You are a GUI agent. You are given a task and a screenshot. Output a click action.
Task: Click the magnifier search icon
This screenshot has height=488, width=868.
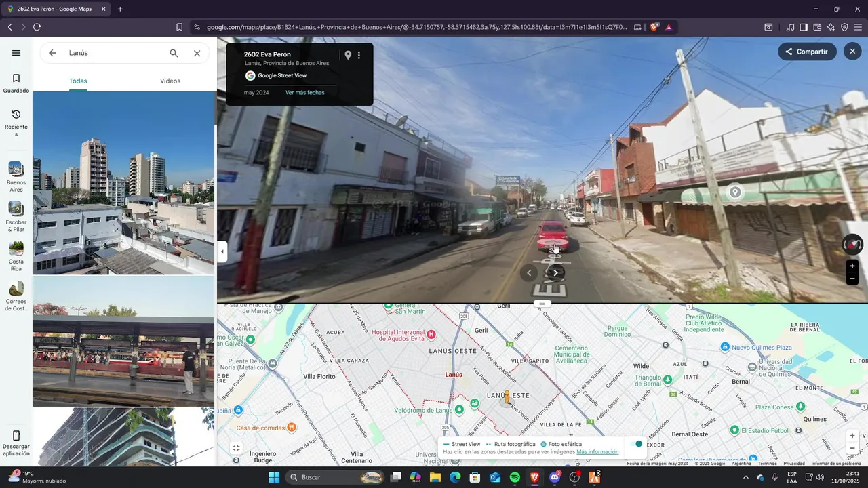point(174,53)
